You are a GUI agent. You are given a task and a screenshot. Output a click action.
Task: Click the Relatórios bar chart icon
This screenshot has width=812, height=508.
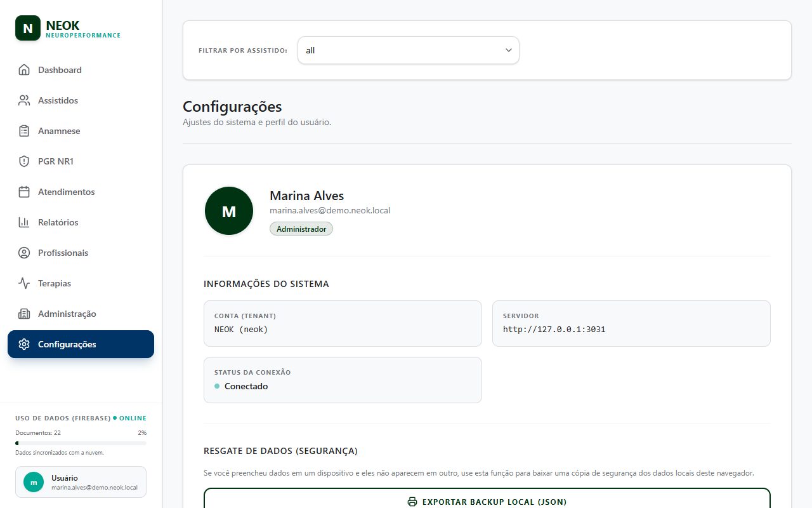point(24,222)
